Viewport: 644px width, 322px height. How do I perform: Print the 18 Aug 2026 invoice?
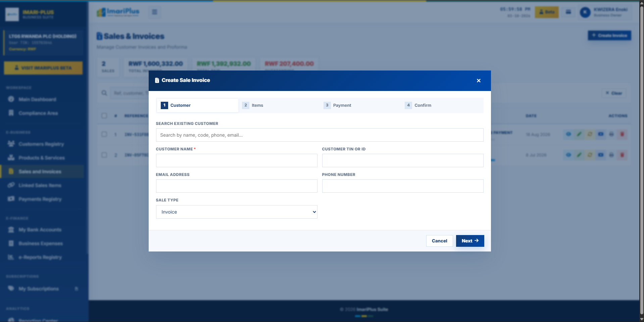611,134
